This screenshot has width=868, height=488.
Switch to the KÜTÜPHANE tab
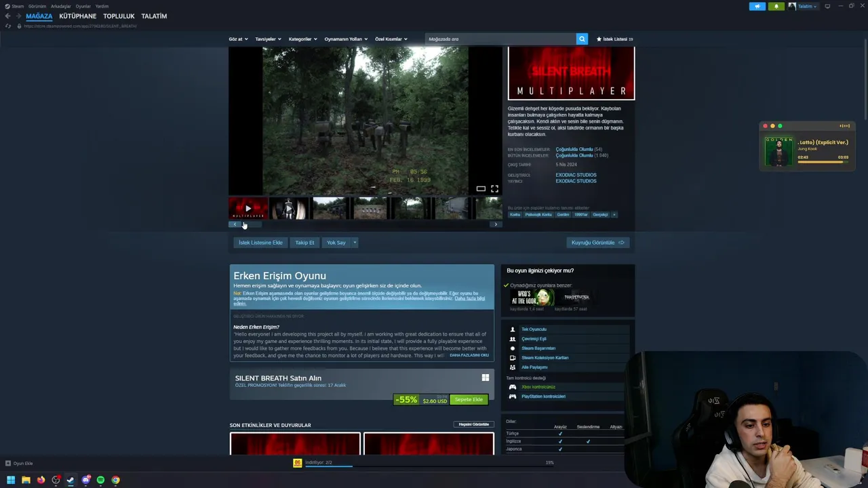77,16
